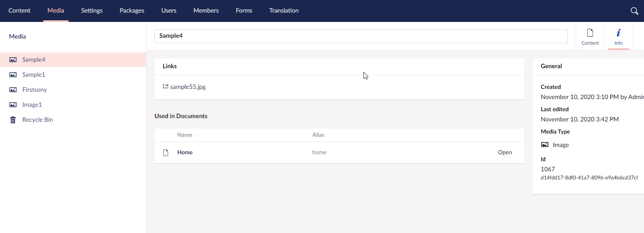Open the sample55.jpg link
The image size is (644, 233).
pos(188,87)
